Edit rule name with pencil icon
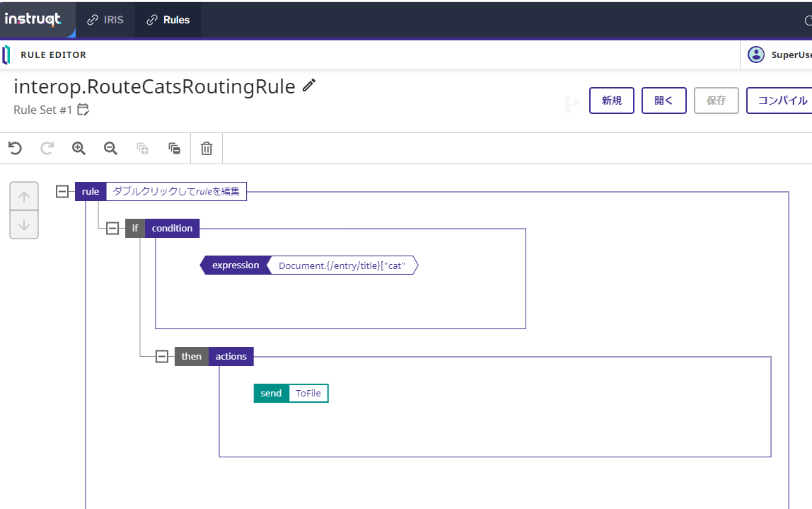 [309, 86]
